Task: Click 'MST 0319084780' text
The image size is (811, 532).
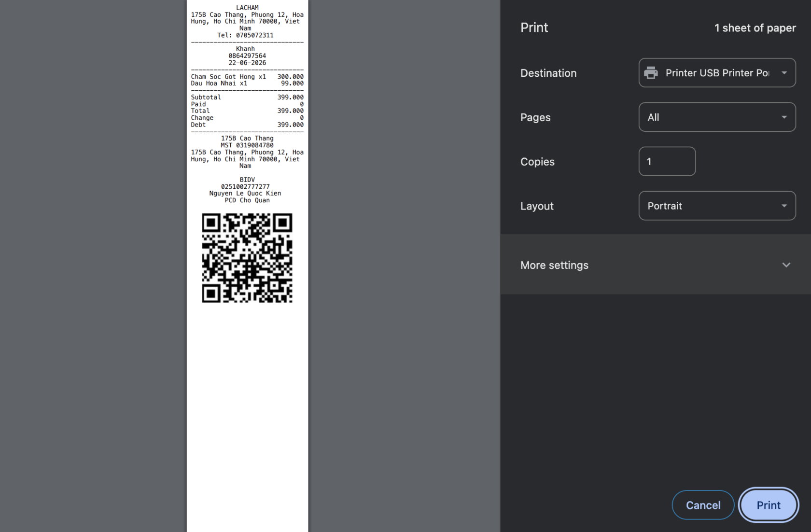Action: point(247,145)
